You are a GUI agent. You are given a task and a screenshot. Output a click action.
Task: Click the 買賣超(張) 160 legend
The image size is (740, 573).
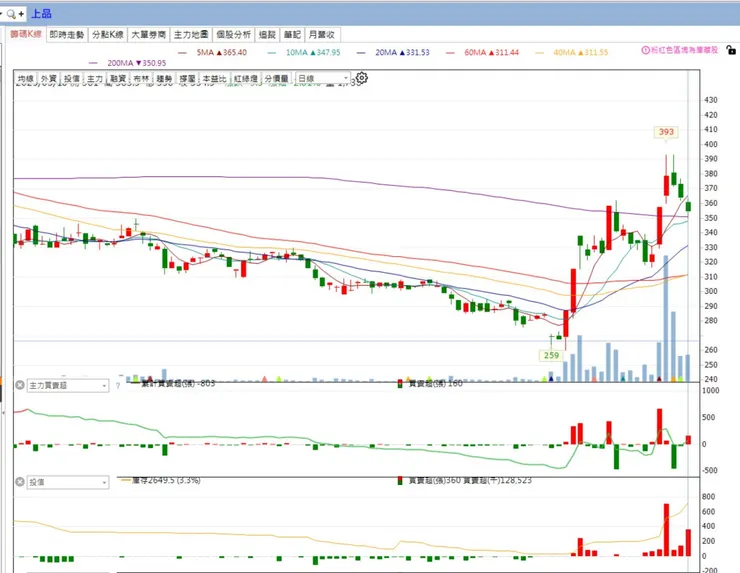[430, 383]
